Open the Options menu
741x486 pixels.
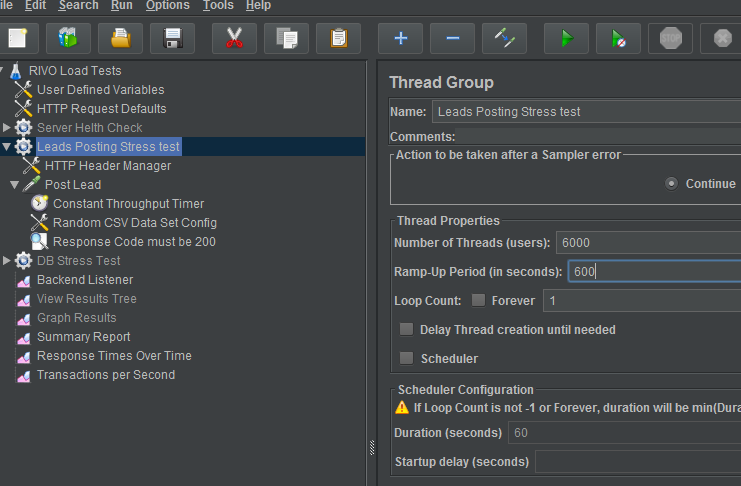click(167, 5)
